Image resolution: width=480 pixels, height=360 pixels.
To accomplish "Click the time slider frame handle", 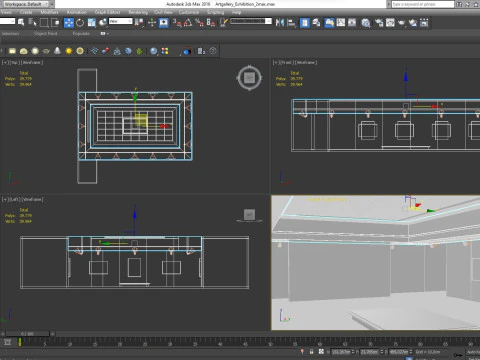I will point(27,333).
